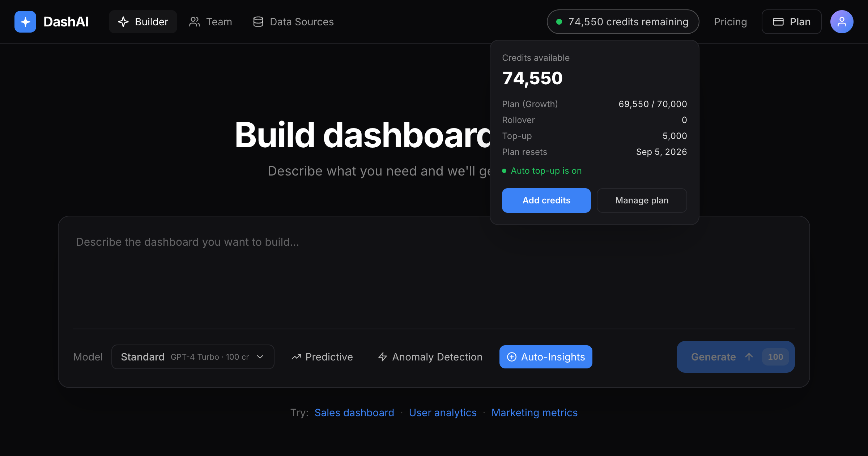Collapse the credits remaining popover pill
Viewport: 868px width, 456px height.
coord(623,22)
